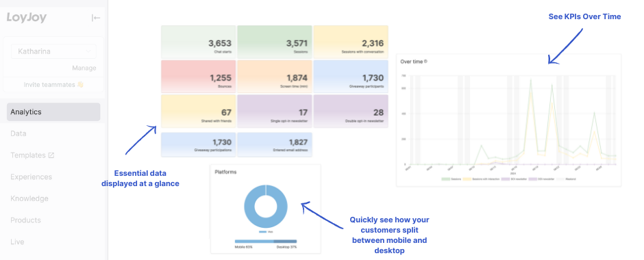Click Invite teammates button
644x260 pixels.
click(53, 84)
